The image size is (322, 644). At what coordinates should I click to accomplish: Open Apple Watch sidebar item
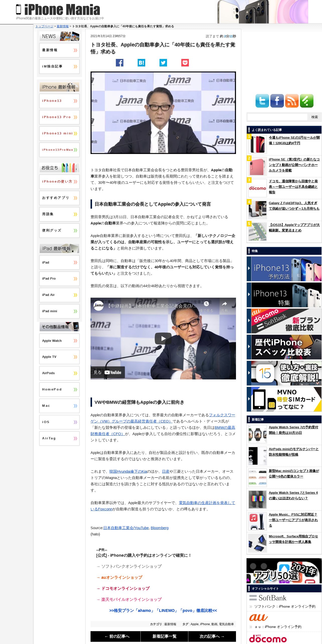(59, 341)
